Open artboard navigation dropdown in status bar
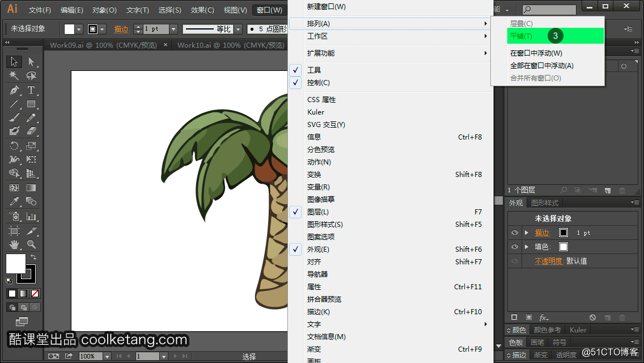 point(163,356)
